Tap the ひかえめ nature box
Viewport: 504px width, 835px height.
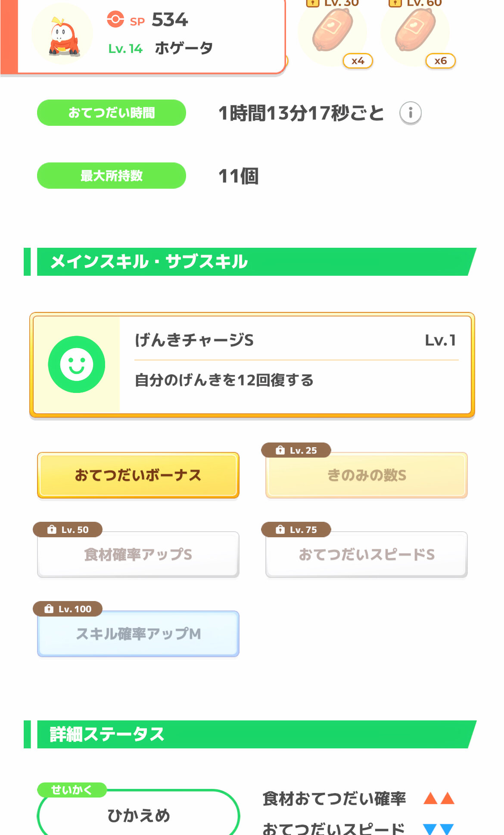(x=138, y=815)
